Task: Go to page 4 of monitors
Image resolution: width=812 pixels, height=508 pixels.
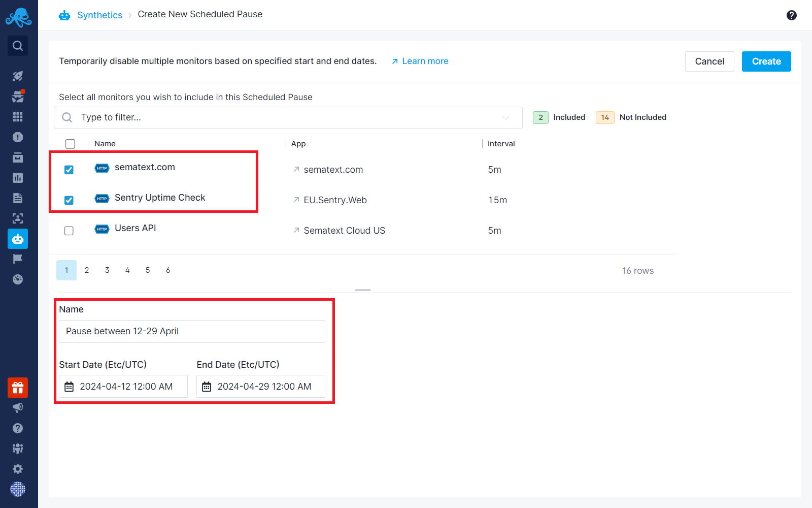Action: coord(127,270)
